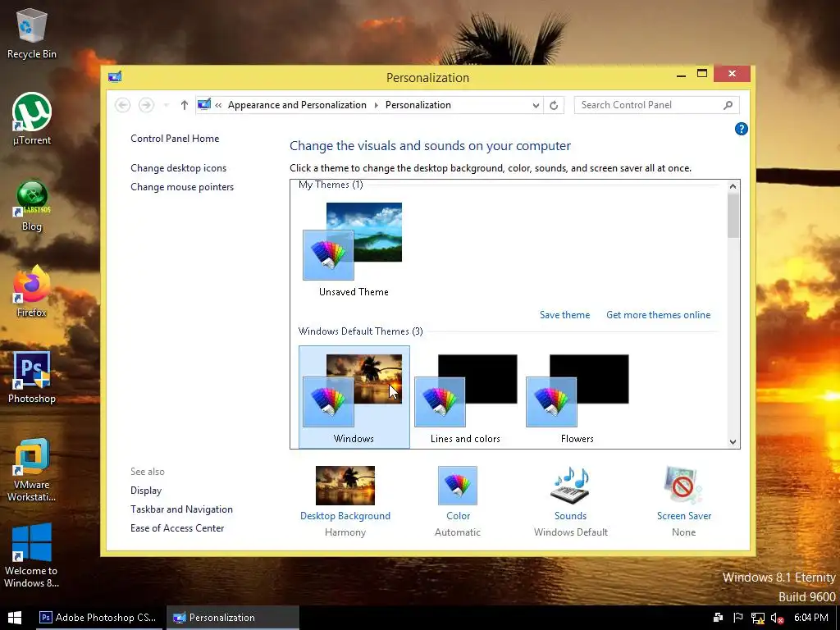Screen dimensions: 840x630
Task: Select the Windows default theme
Action: (x=354, y=397)
